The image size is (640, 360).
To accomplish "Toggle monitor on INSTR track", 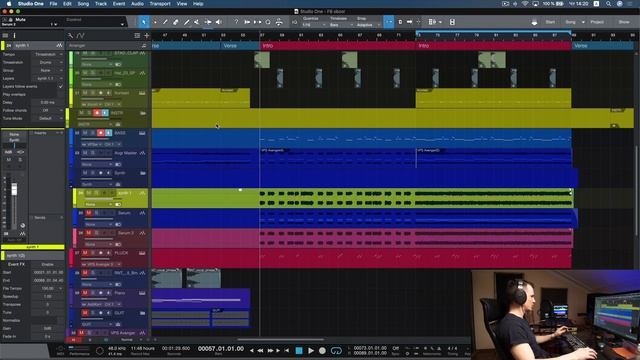I will tap(105, 113).
